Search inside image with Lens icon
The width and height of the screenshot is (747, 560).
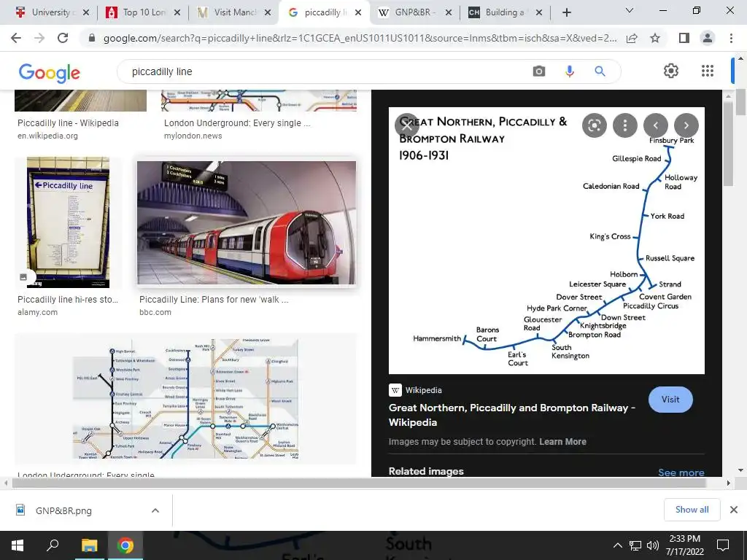coord(594,125)
